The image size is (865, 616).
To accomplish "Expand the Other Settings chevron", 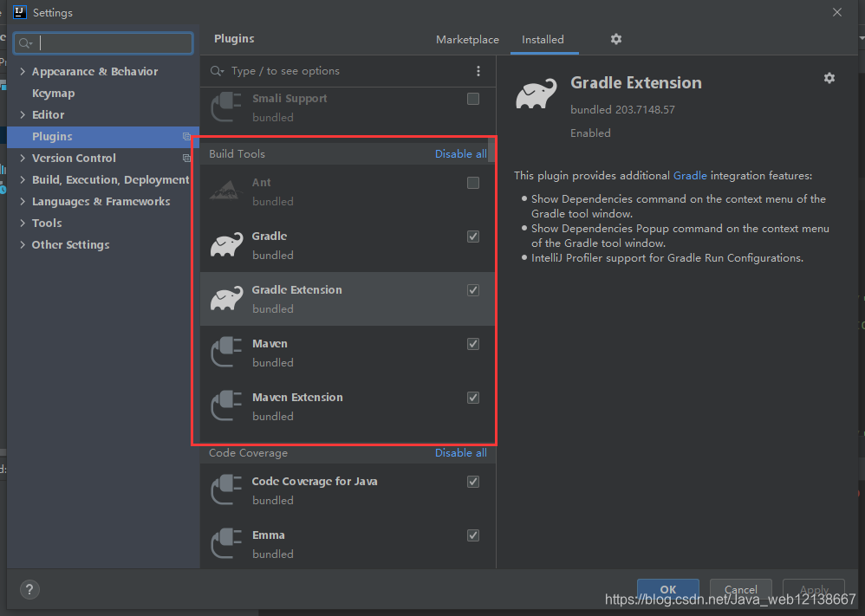I will pyautogui.click(x=23, y=245).
